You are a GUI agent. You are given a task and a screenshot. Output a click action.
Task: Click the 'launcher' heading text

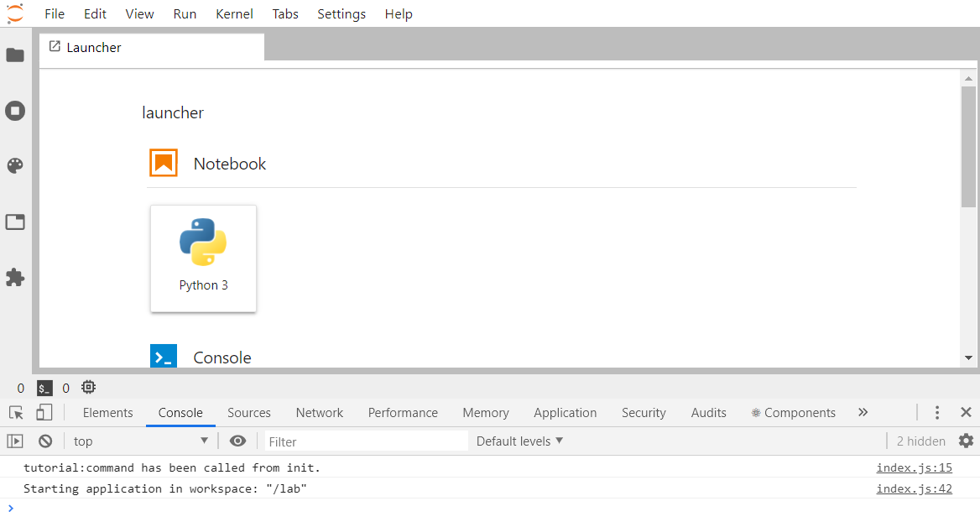coord(173,112)
